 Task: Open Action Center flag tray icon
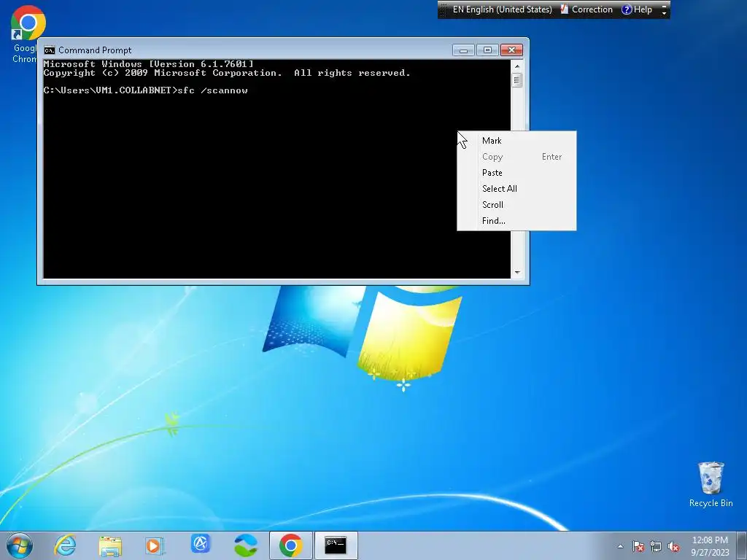[638, 546]
